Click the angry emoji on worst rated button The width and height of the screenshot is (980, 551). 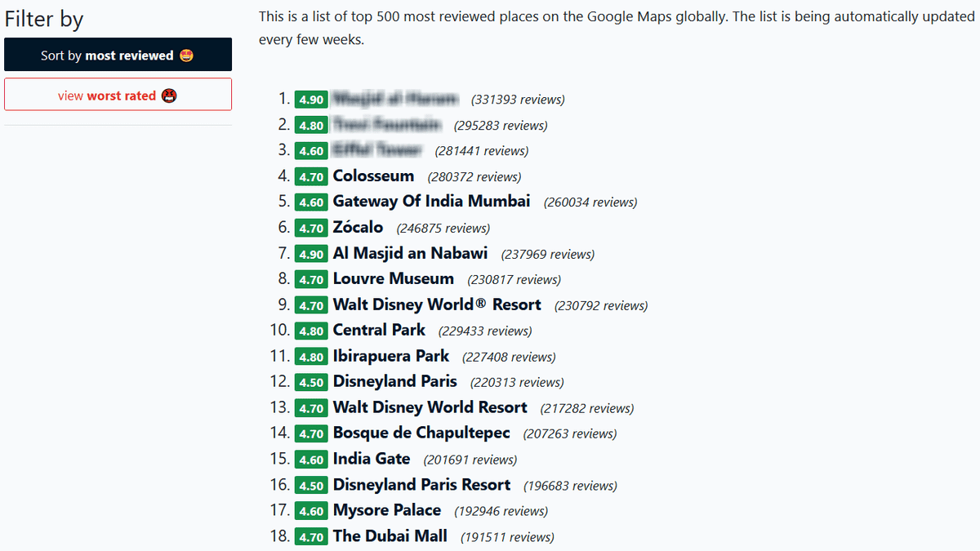pyautogui.click(x=170, y=96)
